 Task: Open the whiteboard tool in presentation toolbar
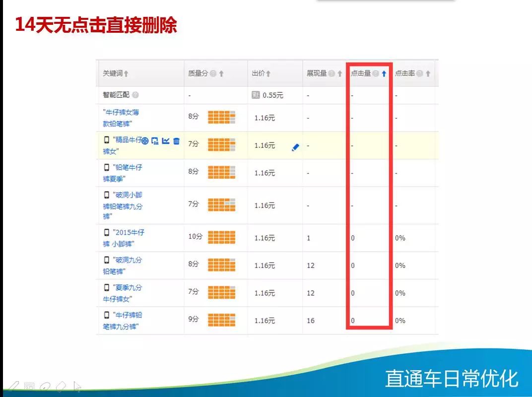click(x=29, y=386)
